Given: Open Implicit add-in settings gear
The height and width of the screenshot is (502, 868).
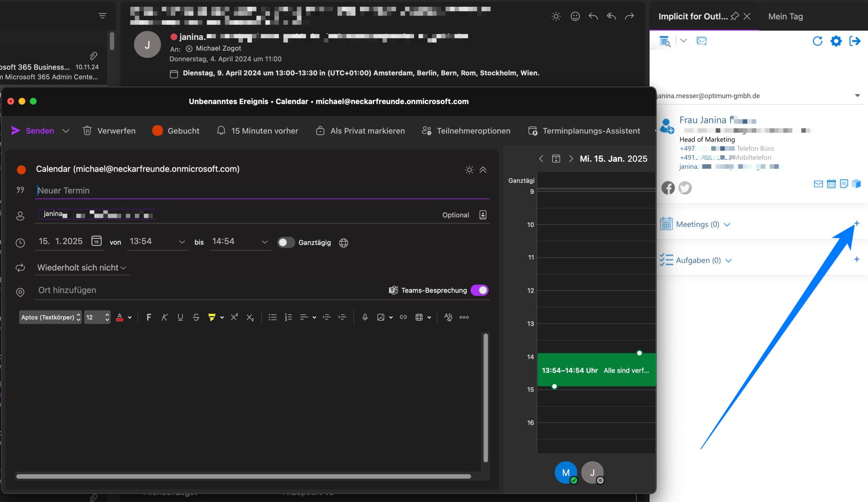Looking at the screenshot, I should coord(836,41).
